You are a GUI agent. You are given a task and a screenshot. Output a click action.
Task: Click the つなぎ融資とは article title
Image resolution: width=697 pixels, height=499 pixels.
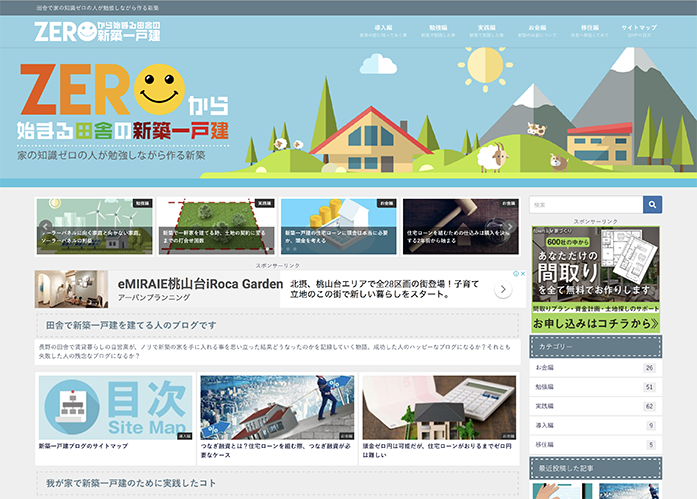coord(276,450)
